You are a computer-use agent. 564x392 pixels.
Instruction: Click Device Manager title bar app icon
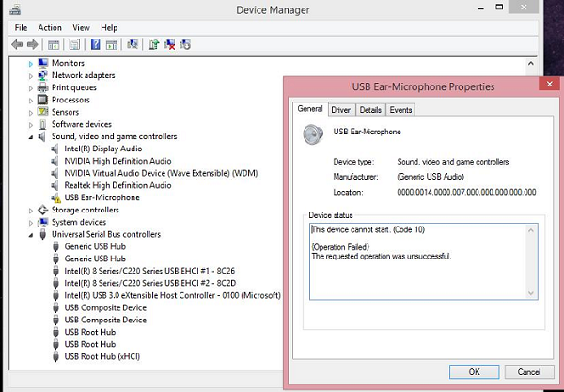[15, 9]
